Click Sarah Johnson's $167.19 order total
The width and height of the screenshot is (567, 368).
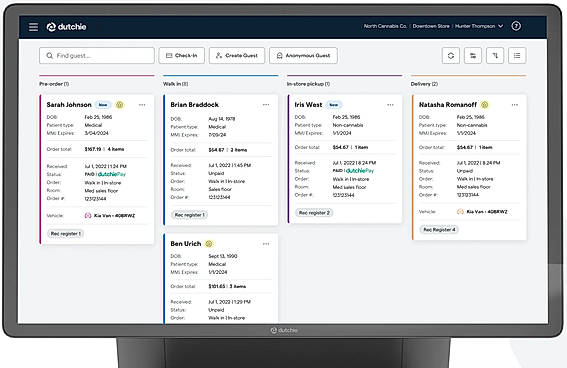click(x=93, y=149)
